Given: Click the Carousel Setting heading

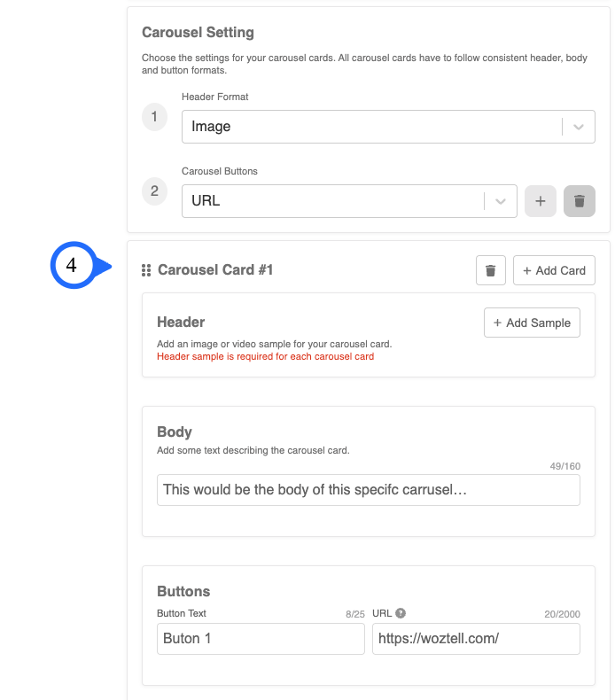Looking at the screenshot, I should coord(198,33).
